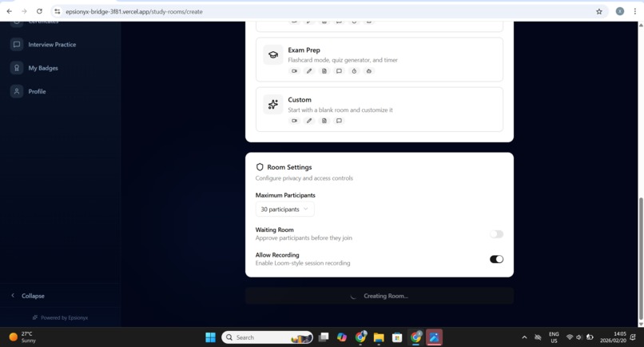Click the Exam Prep video camera icon
This screenshot has height=347, width=644.
click(295, 71)
